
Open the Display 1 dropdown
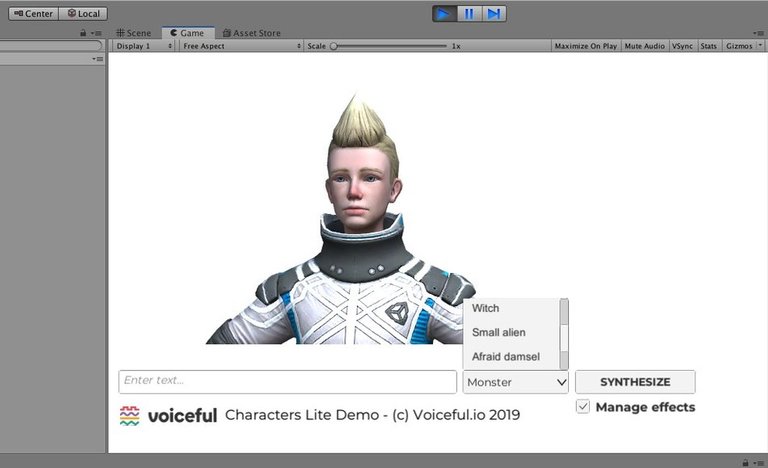144,46
